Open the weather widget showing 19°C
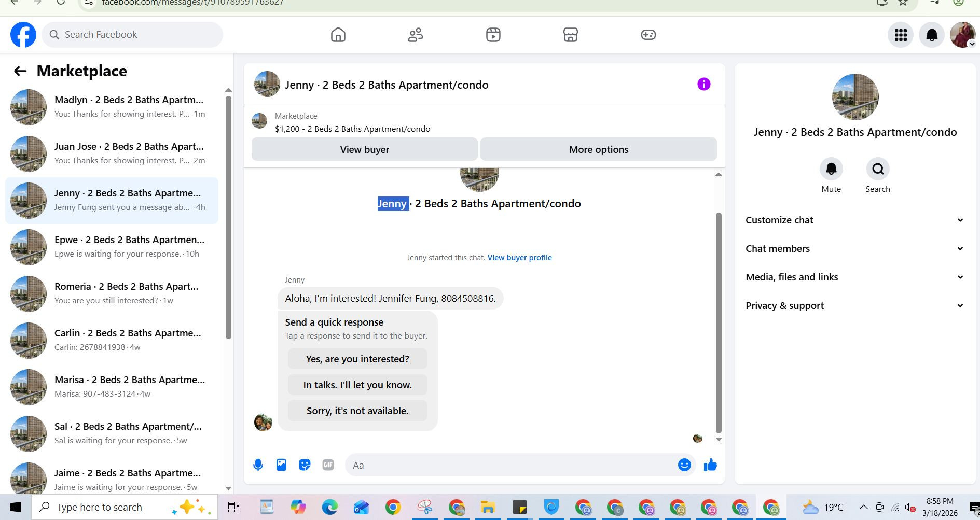 click(822, 507)
